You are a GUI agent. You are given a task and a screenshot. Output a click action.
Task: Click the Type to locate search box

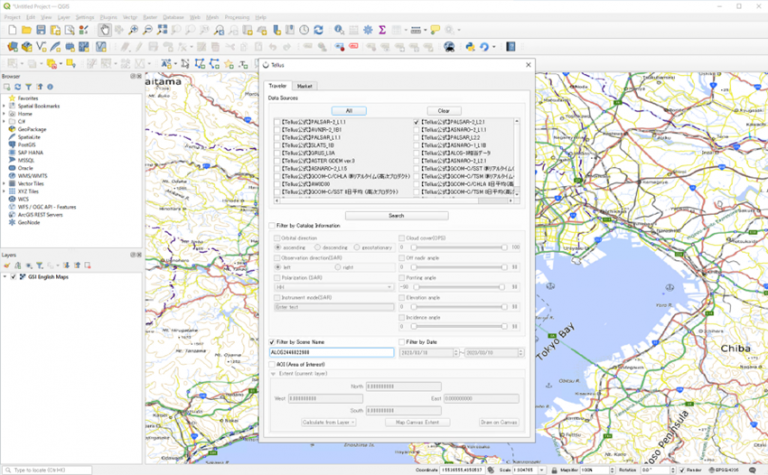click(47, 470)
